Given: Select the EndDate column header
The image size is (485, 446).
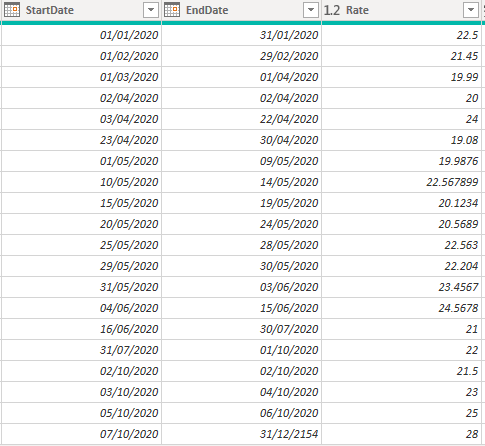Looking at the screenshot, I should pyautogui.click(x=242, y=10).
